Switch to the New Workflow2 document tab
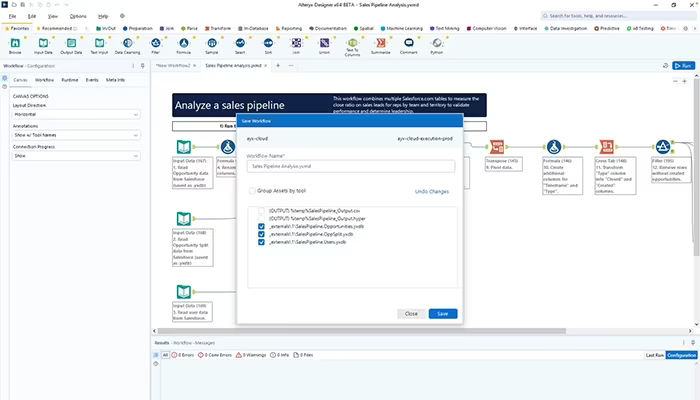 coord(173,66)
